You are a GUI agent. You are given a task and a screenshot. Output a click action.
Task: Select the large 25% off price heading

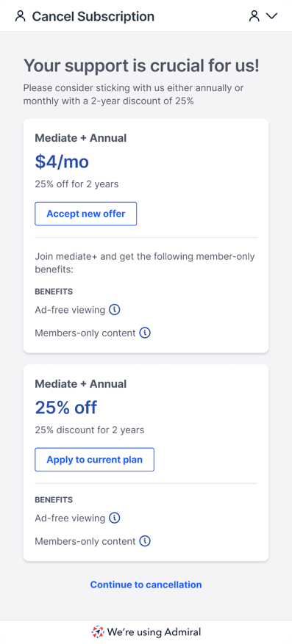click(66, 408)
